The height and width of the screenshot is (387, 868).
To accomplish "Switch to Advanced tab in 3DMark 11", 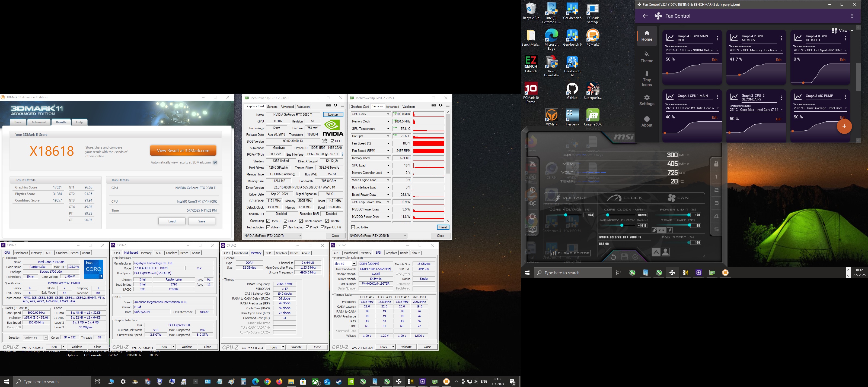I will 39,122.
